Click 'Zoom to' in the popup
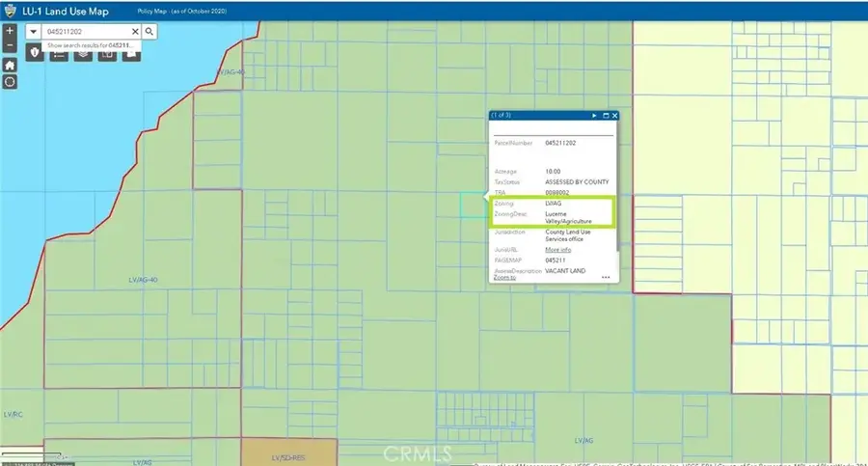The image size is (868, 466). tap(506, 277)
